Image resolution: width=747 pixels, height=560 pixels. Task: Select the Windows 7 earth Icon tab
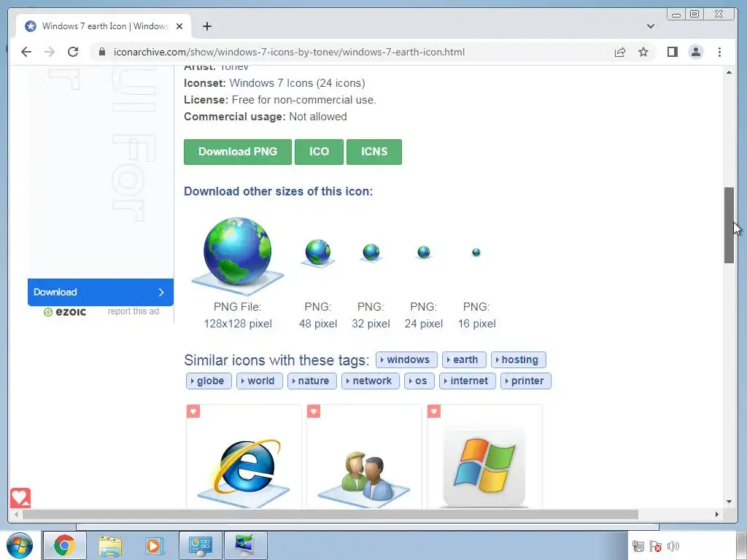(x=104, y=26)
